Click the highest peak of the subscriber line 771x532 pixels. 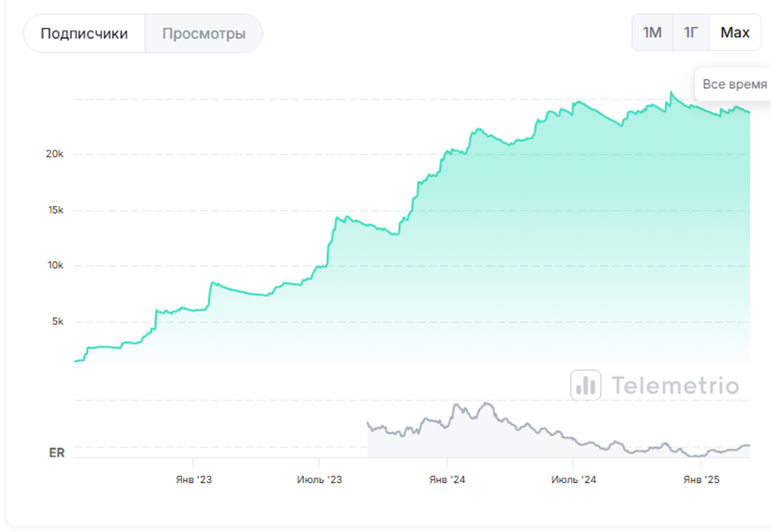(x=670, y=92)
